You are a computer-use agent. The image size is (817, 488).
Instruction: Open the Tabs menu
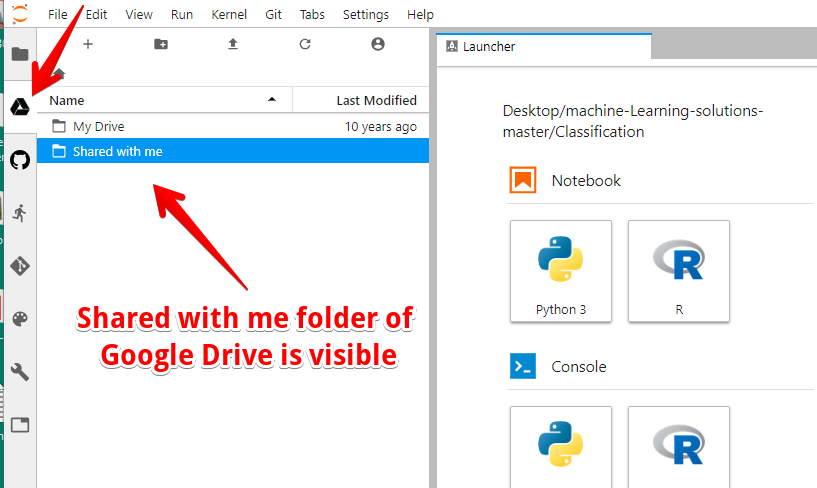coord(312,15)
